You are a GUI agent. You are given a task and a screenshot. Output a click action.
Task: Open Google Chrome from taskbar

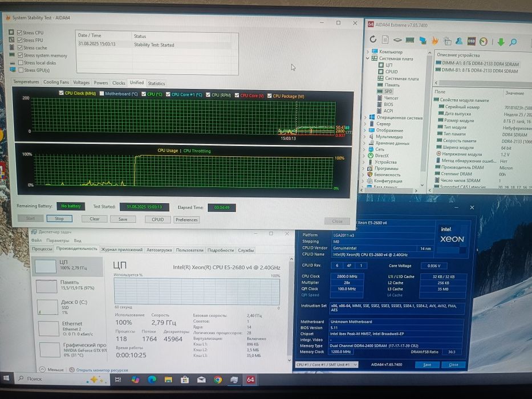218,379
